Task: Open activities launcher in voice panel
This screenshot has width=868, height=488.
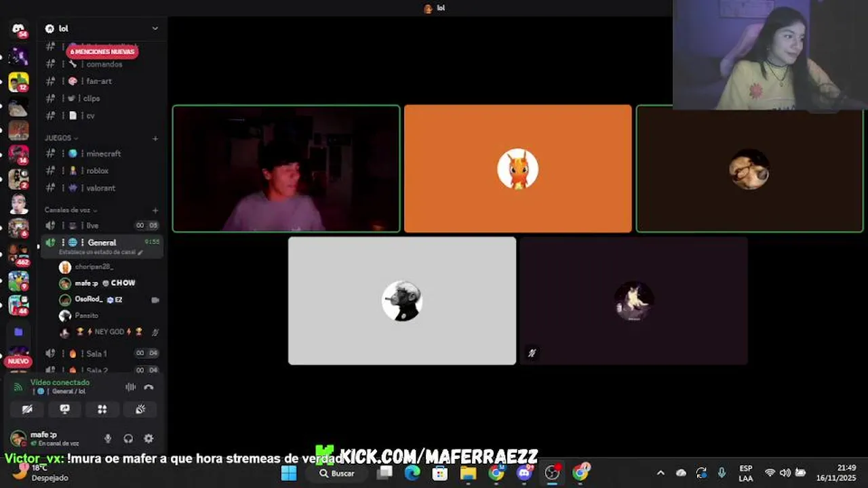Action: pos(102,409)
